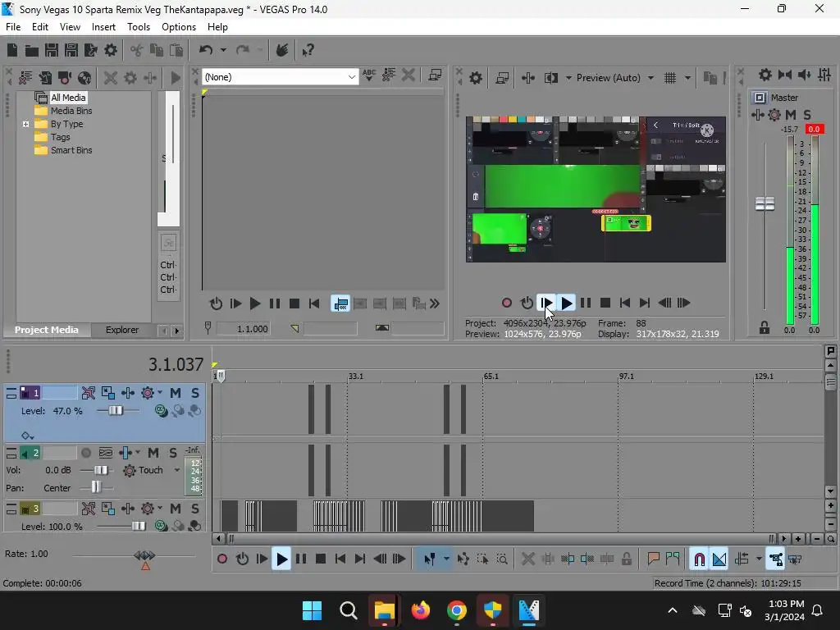
Task: Select the Project Media tab
Action: tap(47, 330)
